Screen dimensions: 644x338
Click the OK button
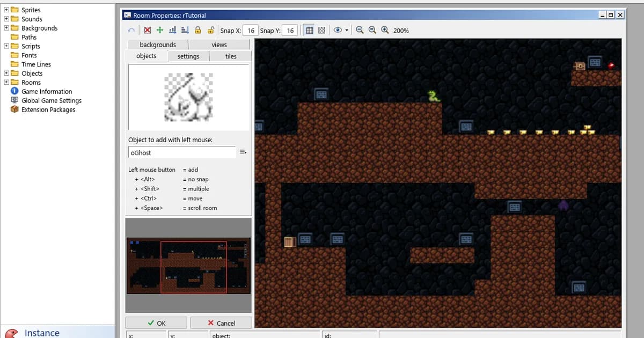pyautogui.click(x=156, y=323)
